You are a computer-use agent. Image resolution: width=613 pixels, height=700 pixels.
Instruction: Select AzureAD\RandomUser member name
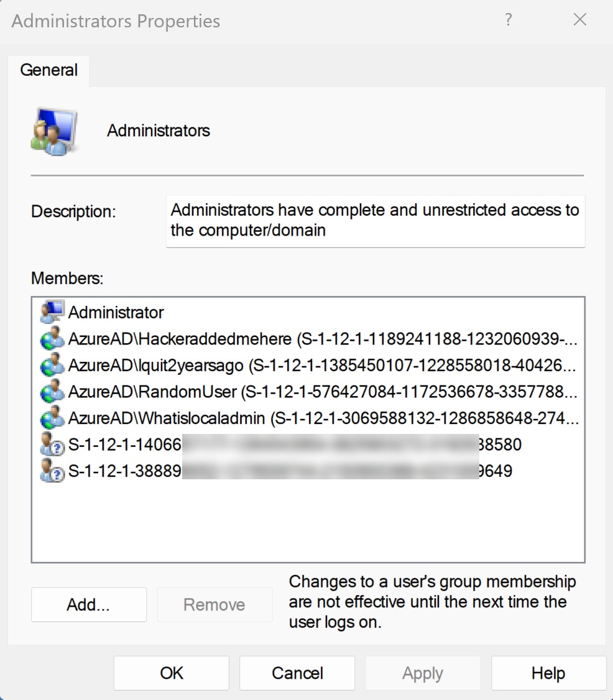pos(152,392)
